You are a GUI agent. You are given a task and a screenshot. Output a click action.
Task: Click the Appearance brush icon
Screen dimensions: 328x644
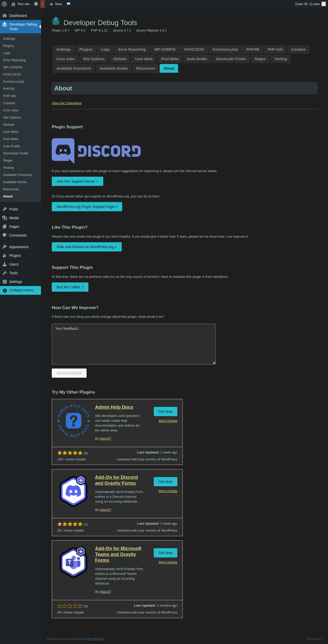[5, 247]
